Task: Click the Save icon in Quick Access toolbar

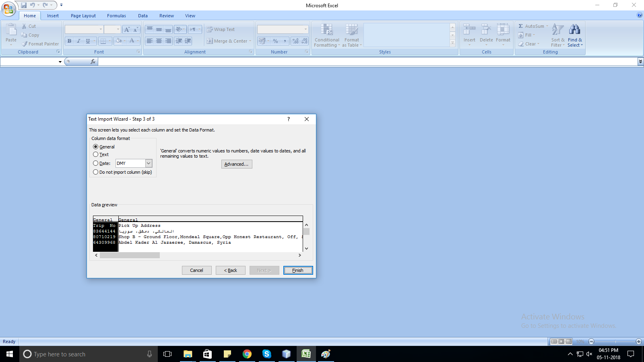Action: pyautogui.click(x=24, y=5)
